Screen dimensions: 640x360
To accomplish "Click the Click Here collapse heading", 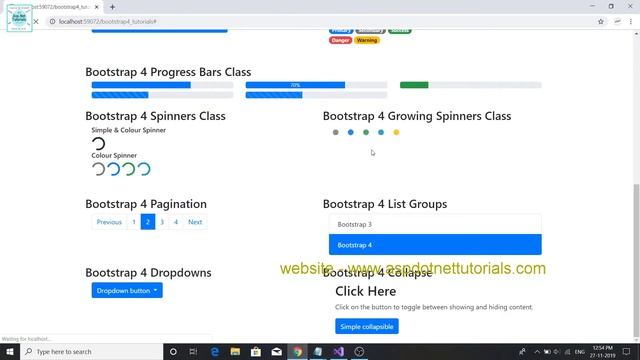I will click(x=365, y=291).
